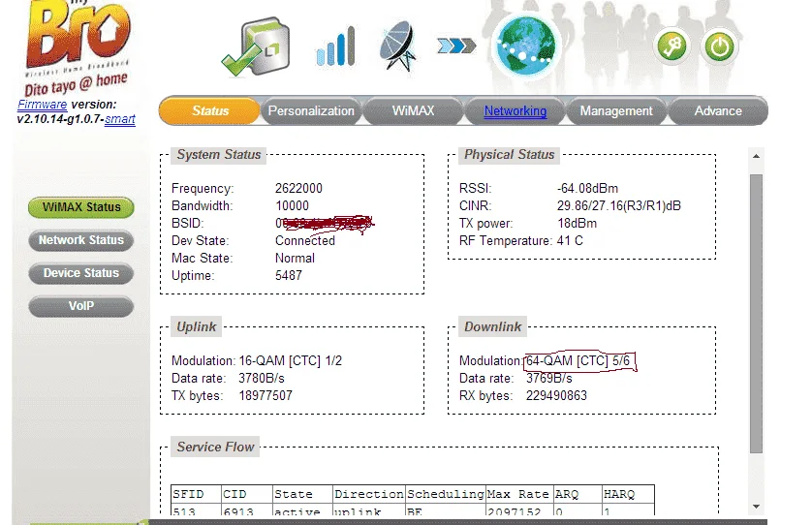Image resolution: width=812 pixels, height=525 pixels.
Task: Open the Device Status page
Action: coord(81,273)
